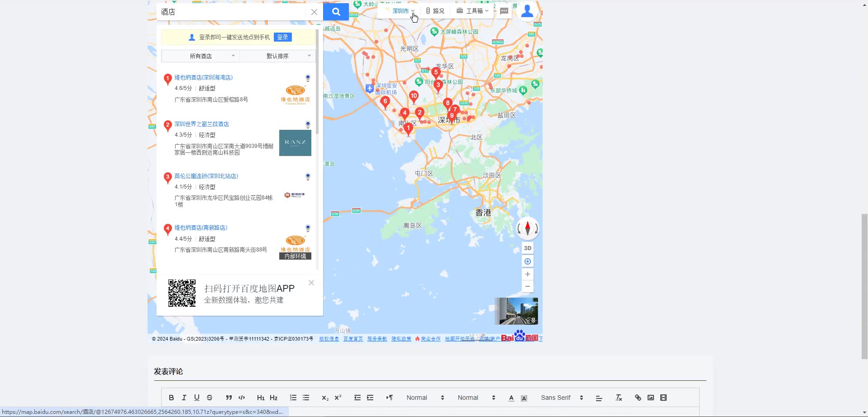The image size is (868, 417).
Task: Click street view icon for 维也纳酒店(深圳海湾店)
Action: point(308,78)
